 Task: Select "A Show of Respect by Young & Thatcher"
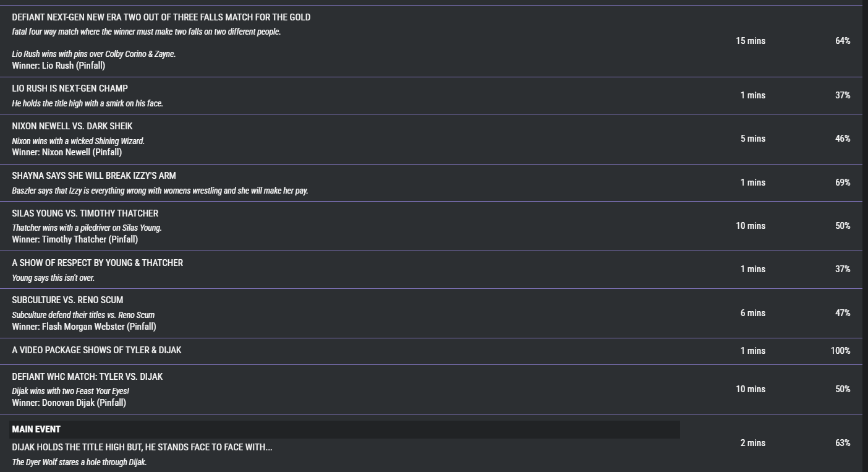click(x=97, y=263)
